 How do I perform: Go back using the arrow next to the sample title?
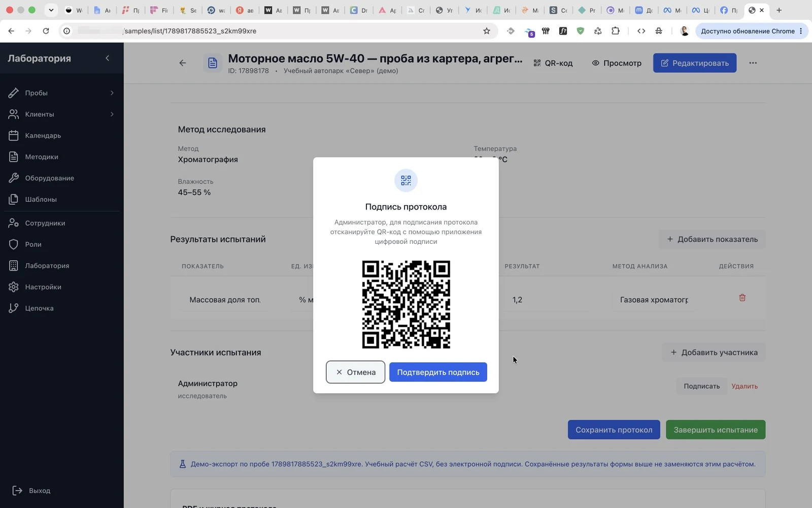[x=183, y=63]
